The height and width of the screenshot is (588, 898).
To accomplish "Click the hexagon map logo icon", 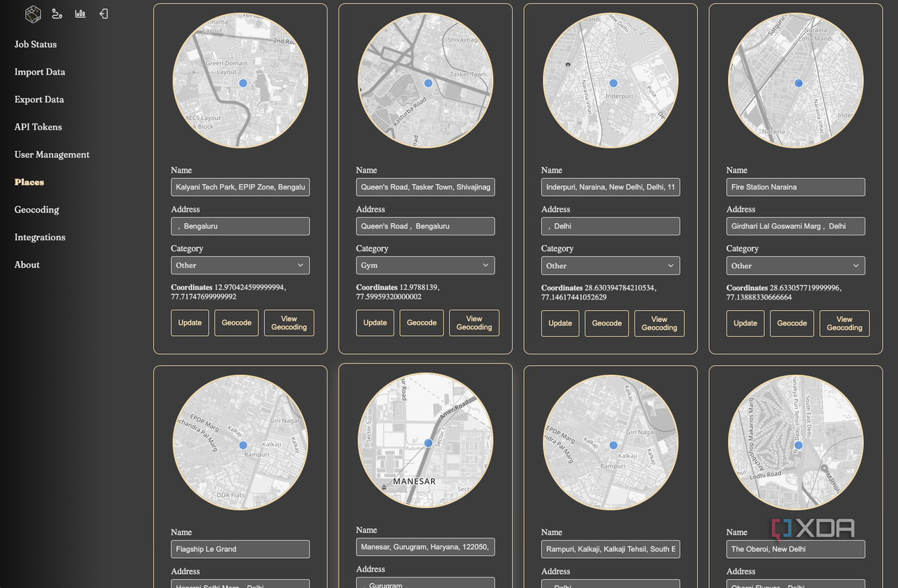I will [x=33, y=14].
